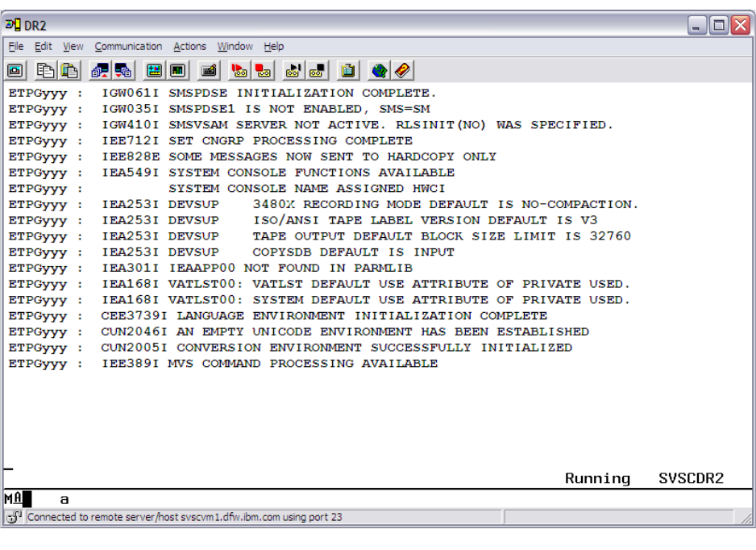
Task: Click the VATLST DEFAULT USE ATTRIBUTE line
Action: pos(319,284)
